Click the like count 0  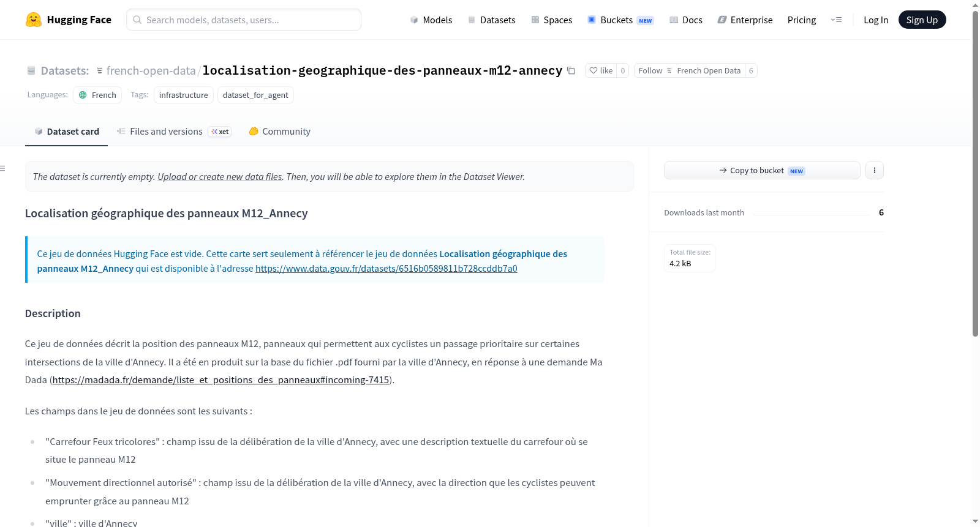coord(623,70)
